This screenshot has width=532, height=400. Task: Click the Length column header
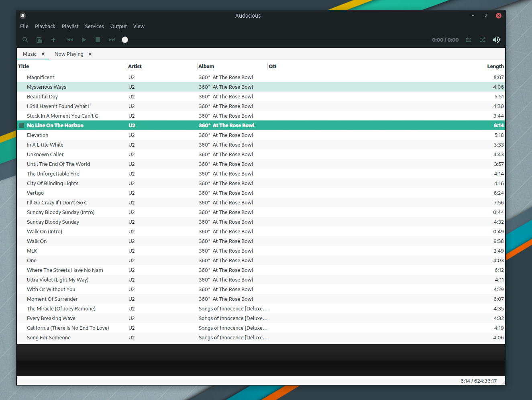click(x=495, y=67)
